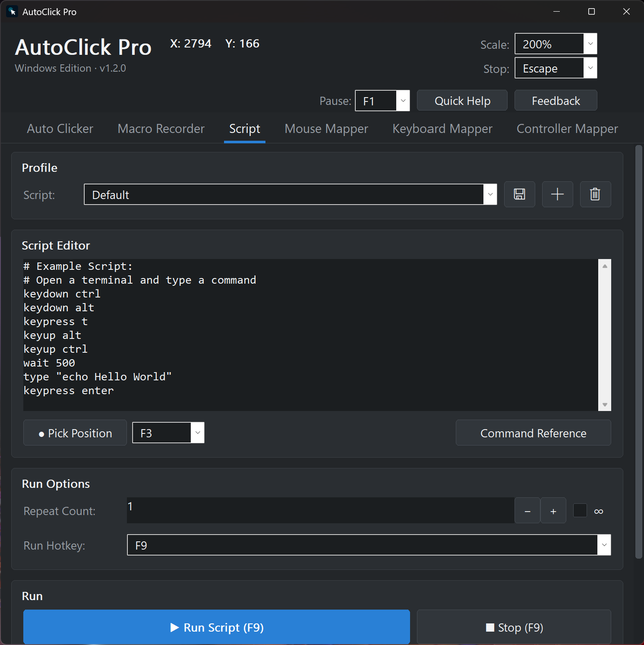This screenshot has width=644, height=645.
Task: Click the line 'keypress enter' in editor
Action: coord(69,391)
